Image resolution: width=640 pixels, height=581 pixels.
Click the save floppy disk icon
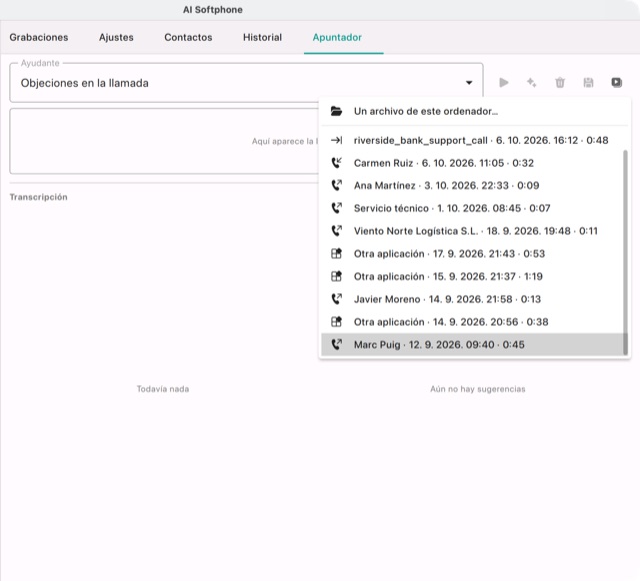pyautogui.click(x=588, y=82)
